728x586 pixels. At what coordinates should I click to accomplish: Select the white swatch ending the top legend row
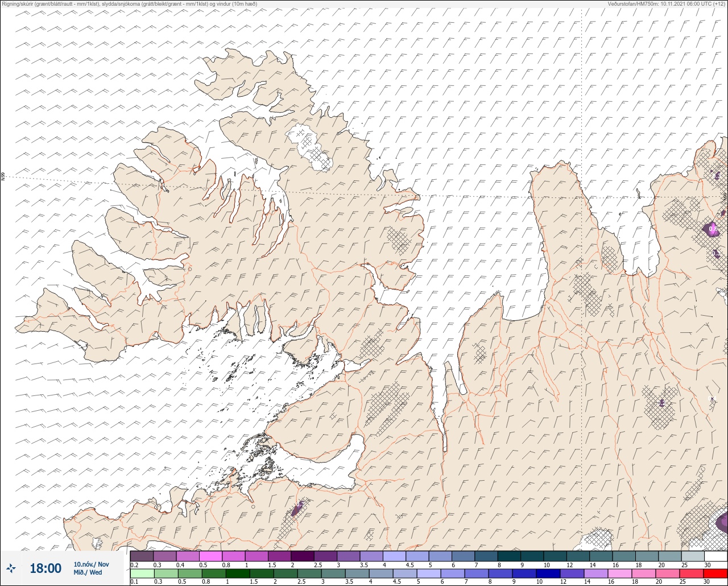(x=715, y=556)
